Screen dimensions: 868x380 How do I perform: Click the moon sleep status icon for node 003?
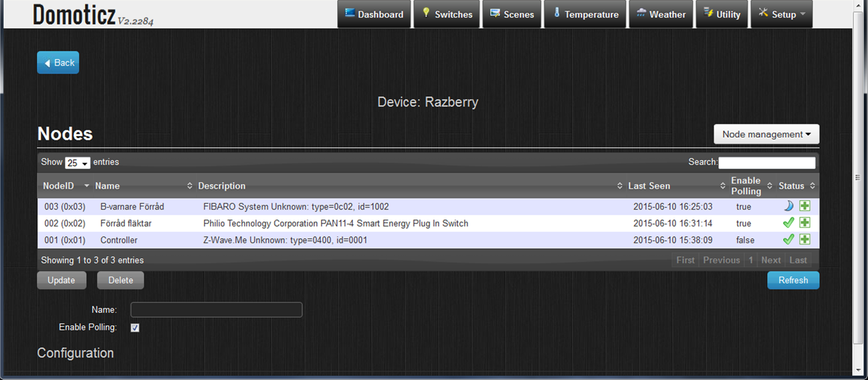click(x=788, y=206)
